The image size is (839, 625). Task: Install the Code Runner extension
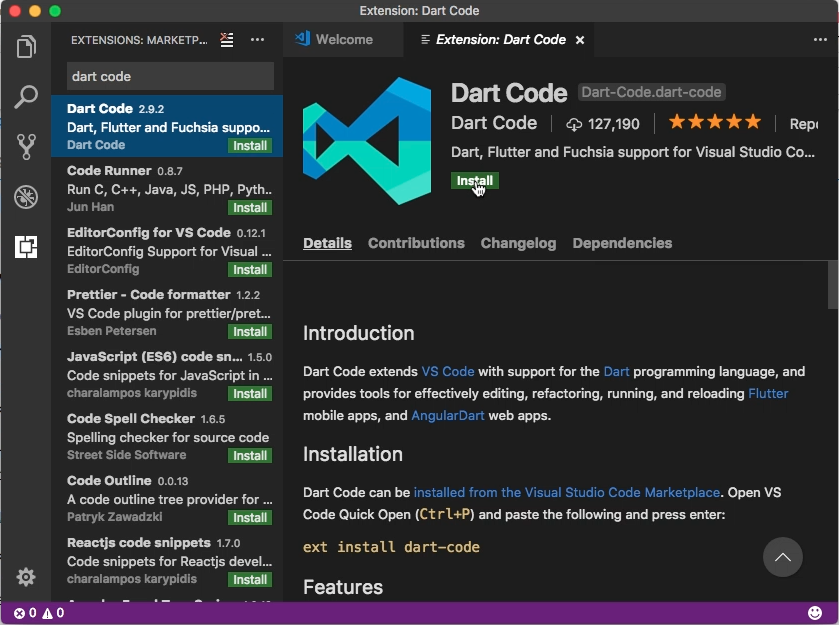[250, 208]
